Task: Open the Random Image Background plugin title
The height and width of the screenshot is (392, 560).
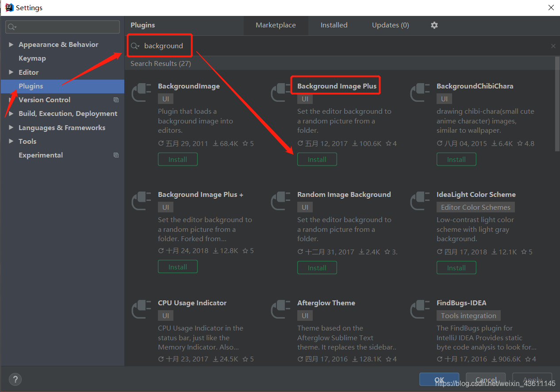Action: tap(344, 195)
